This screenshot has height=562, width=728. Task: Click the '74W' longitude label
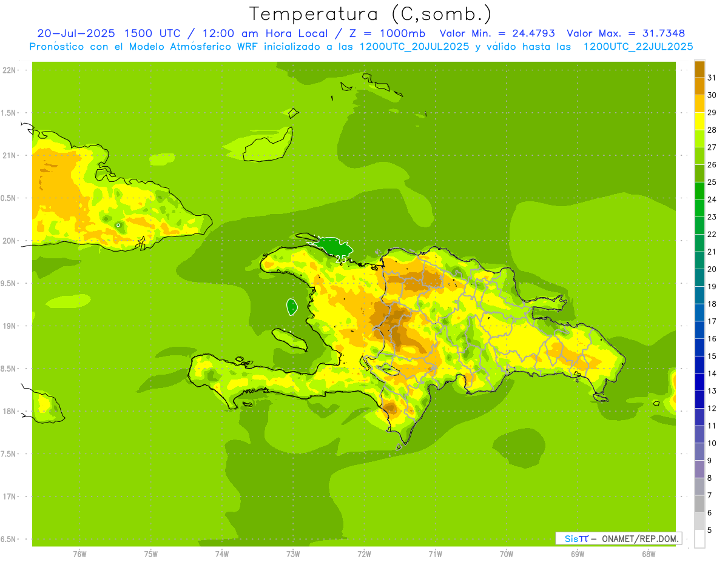click(x=222, y=554)
